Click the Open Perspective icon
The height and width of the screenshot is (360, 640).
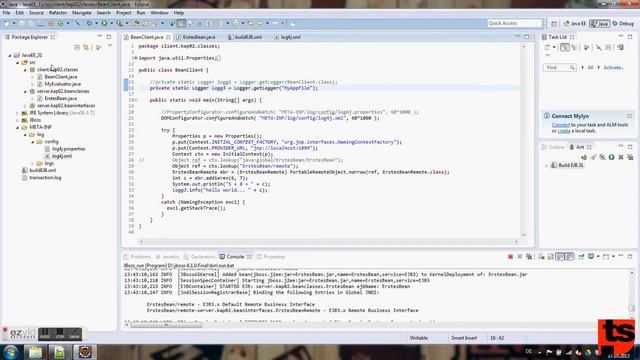pyautogui.click(x=554, y=24)
